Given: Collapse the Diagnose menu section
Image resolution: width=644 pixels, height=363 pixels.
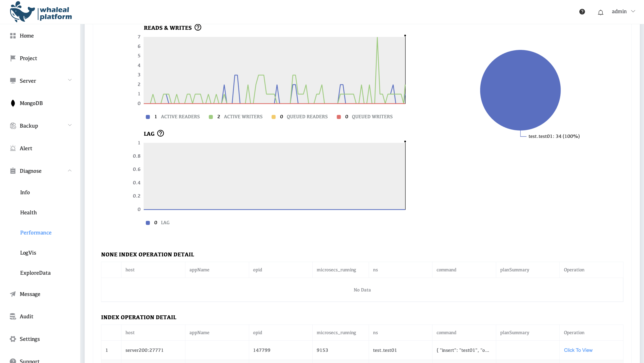Looking at the screenshot, I should coord(70,171).
